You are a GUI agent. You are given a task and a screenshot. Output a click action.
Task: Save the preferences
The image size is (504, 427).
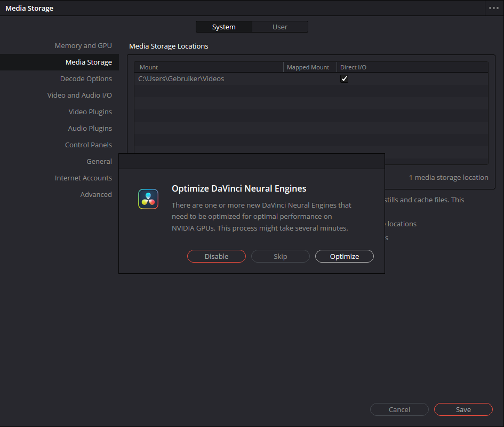point(463,409)
